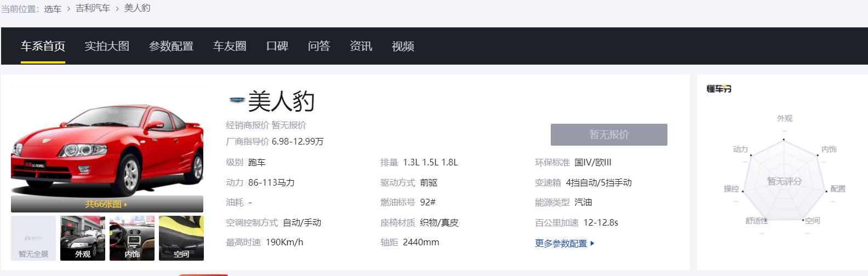Click the 排量 1.3L 1.5L 1.8L value
The image size is (868, 276).
point(430,162)
